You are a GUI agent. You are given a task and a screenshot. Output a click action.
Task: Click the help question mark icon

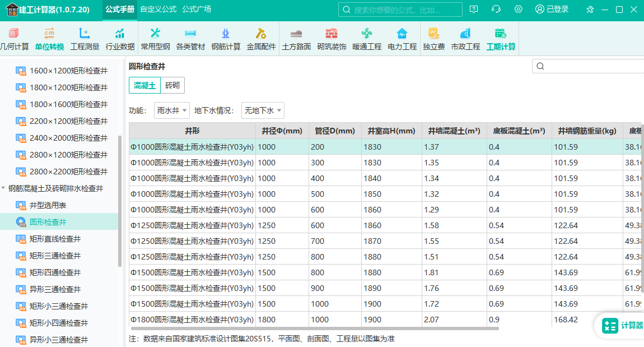(474, 9)
